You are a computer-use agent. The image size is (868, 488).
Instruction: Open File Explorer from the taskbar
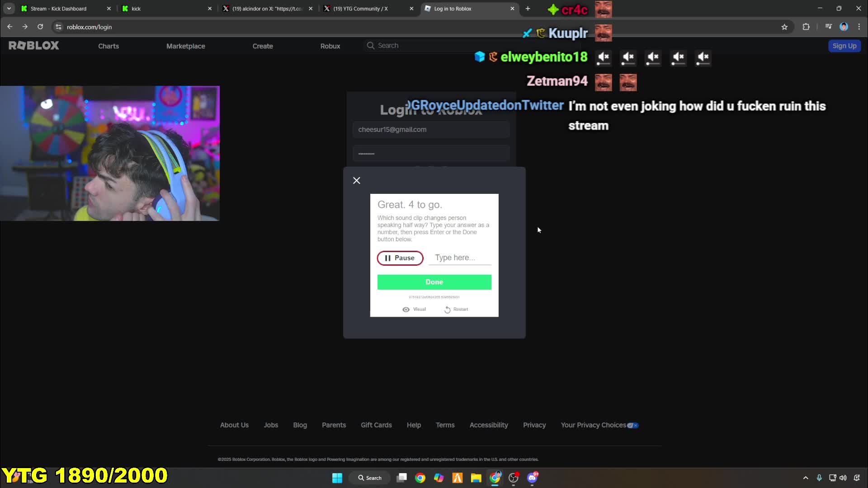pyautogui.click(x=476, y=478)
